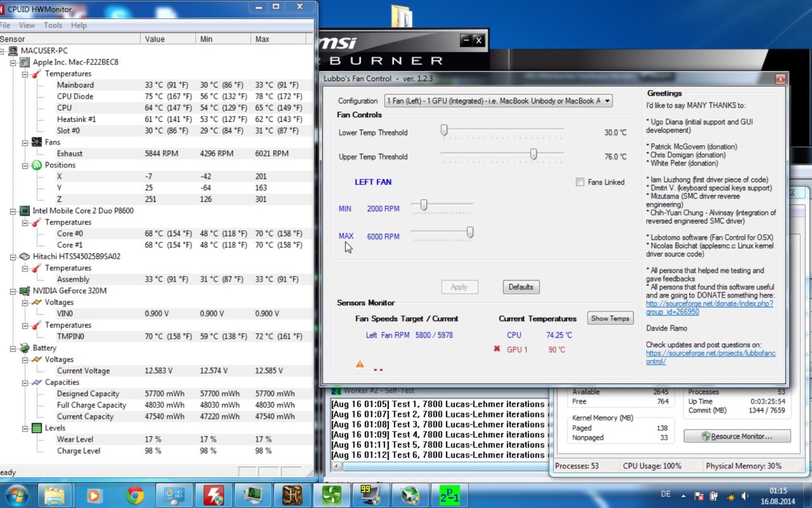Click the red X icon beside GPU 1
The image size is (812, 508).
pyautogui.click(x=497, y=349)
